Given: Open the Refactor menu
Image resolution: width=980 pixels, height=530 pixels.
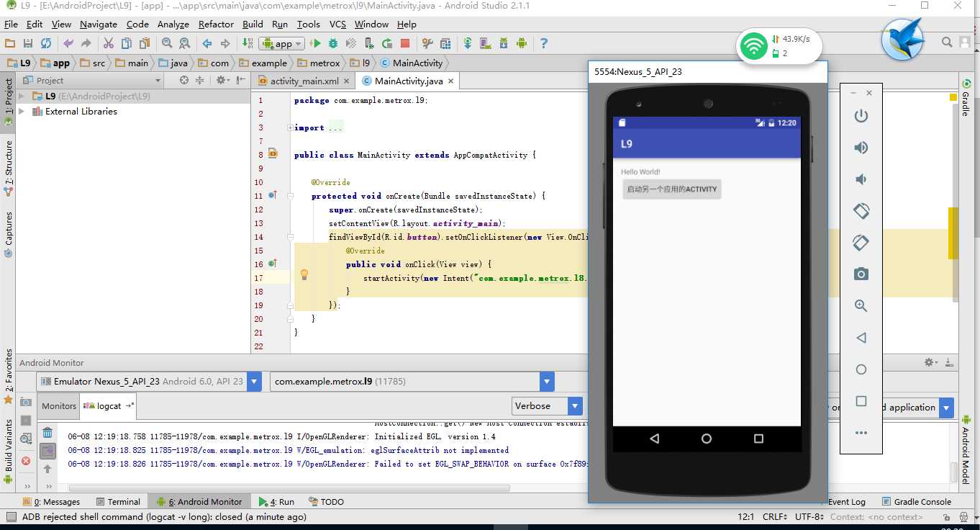Looking at the screenshot, I should [216, 24].
